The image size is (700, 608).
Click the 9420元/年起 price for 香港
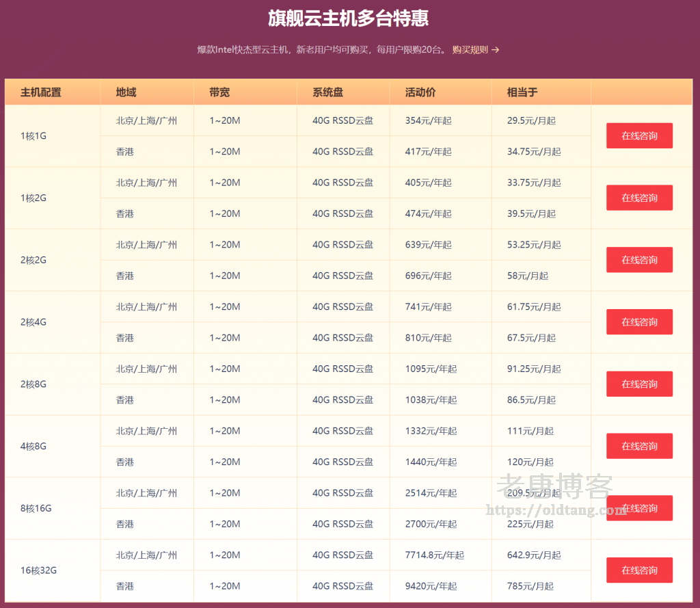[431, 586]
